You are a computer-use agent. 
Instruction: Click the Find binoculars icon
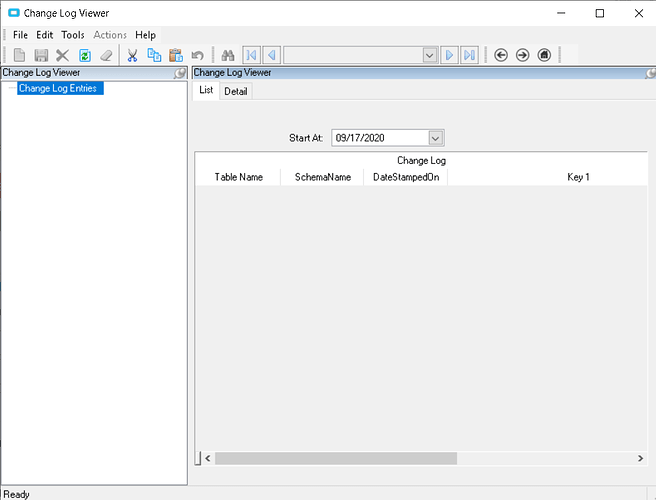(x=228, y=55)
